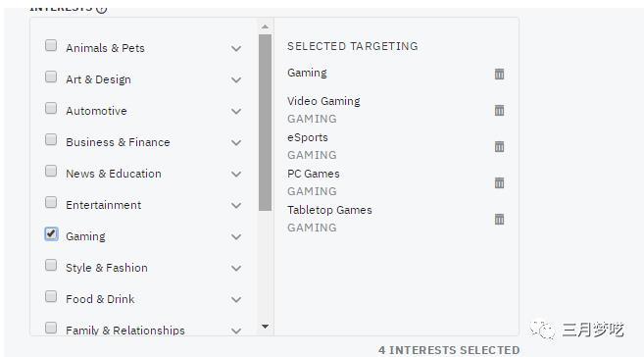Image resolution: width=644 pixels, height=357 pixels.
Task: Delete Video Gaming targeting entry
Action: pyautogui.click(x=499, y=110)
